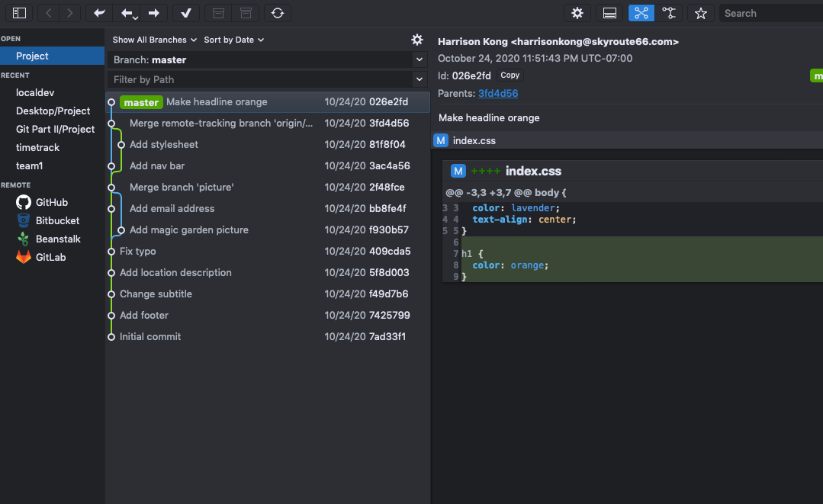This screenshot has height=504, width=823.
Task: Click the Commit checkmark toolbar icon
Action: [x=186, y=13]
